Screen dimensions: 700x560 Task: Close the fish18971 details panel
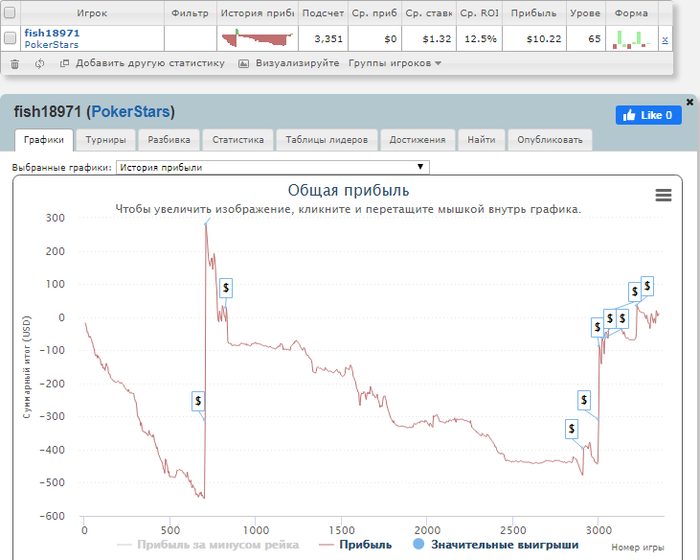[x=690, y=102]
